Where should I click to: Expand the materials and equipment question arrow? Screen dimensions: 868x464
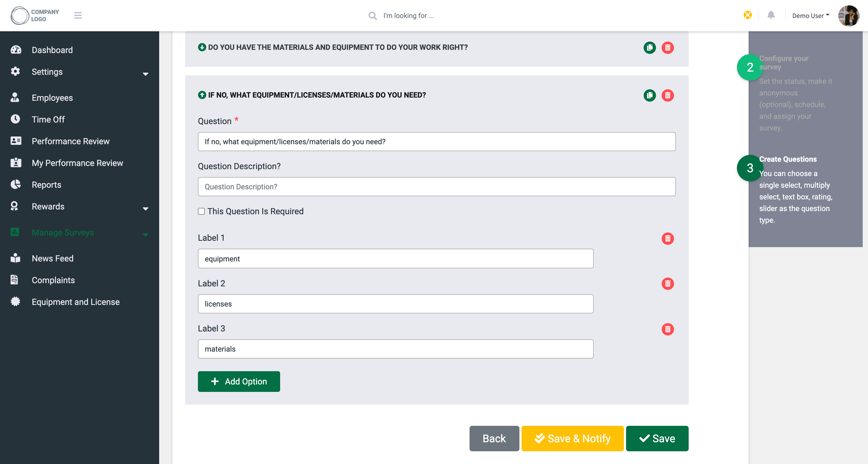click(x=202, y=47)
